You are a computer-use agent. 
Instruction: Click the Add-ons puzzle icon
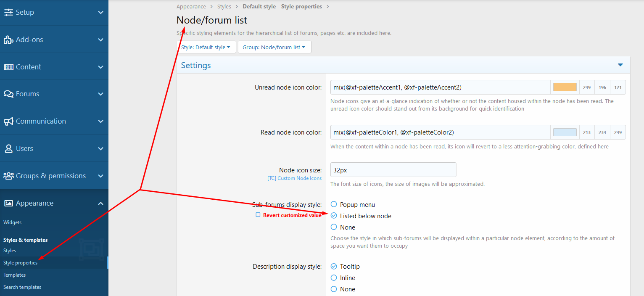(x=8, y=40)
